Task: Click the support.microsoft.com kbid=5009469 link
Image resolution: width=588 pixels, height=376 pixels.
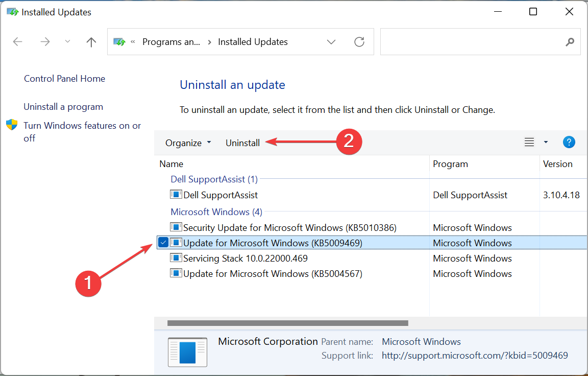Action: pyautogui.click(x=475, y=356)
